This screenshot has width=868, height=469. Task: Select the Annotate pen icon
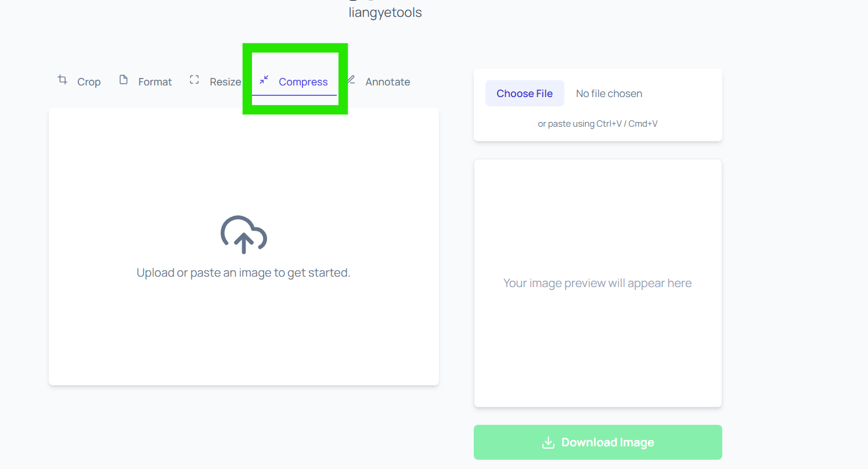[351, 80]
